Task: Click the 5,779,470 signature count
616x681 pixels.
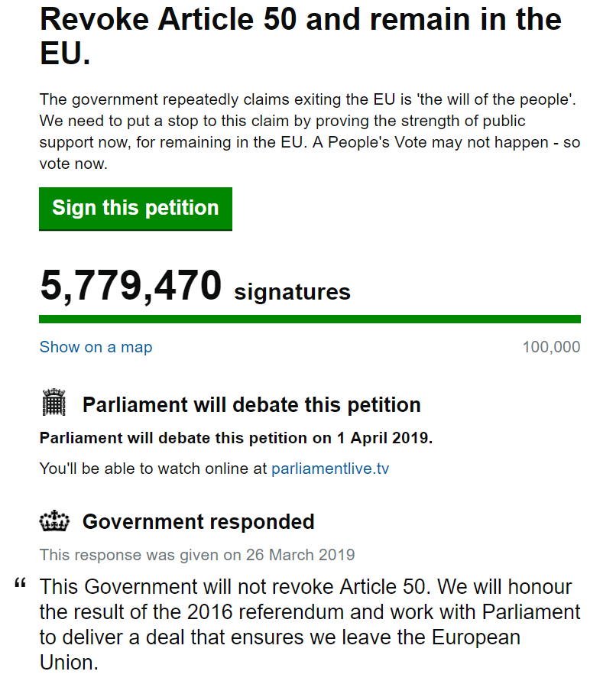Action: [x=131, y=285]
